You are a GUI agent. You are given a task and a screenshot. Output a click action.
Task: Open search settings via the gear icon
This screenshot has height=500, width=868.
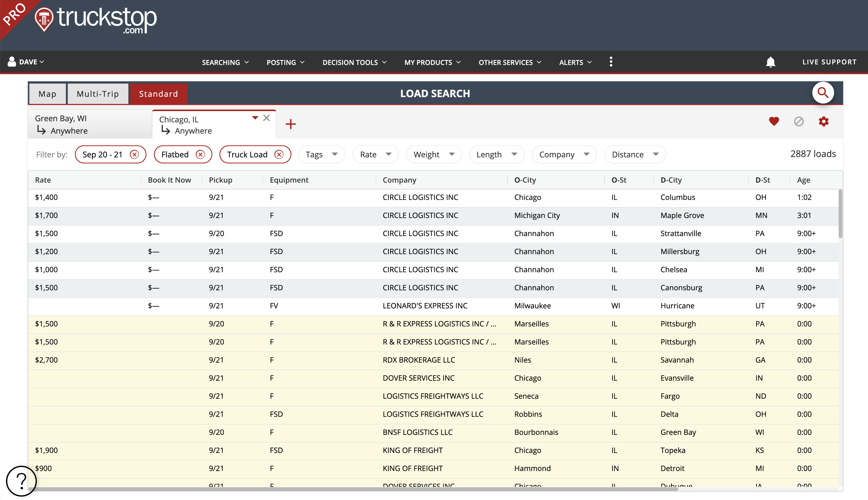coord(824,122)
